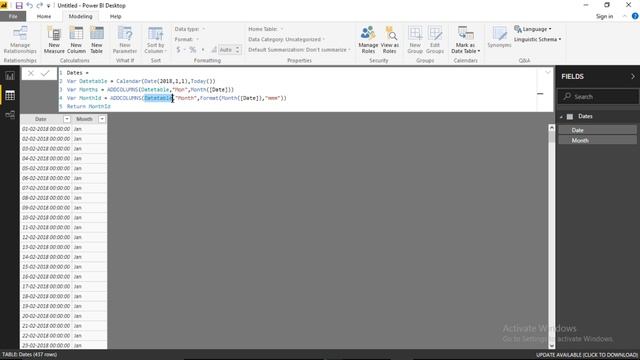This screenshot has width=640, height=360.
Task: Click 'Return MonthId' line in formula
Action: (x=89, y=107)
